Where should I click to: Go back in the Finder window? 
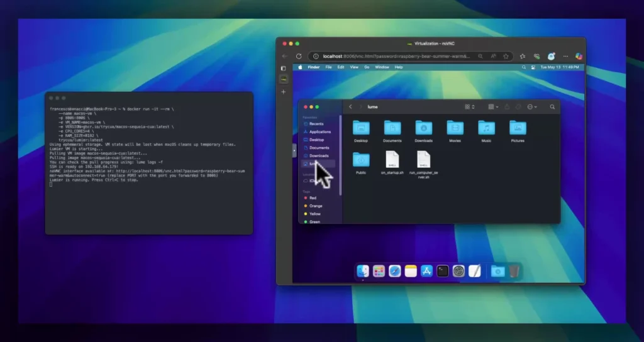coord(350,107)
